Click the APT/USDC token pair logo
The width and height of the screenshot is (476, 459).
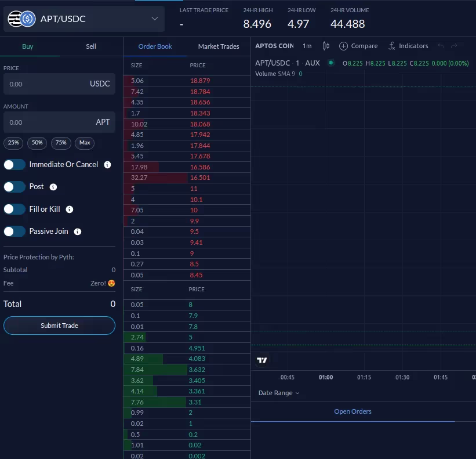pyautogui.click(x=21, y=19)
